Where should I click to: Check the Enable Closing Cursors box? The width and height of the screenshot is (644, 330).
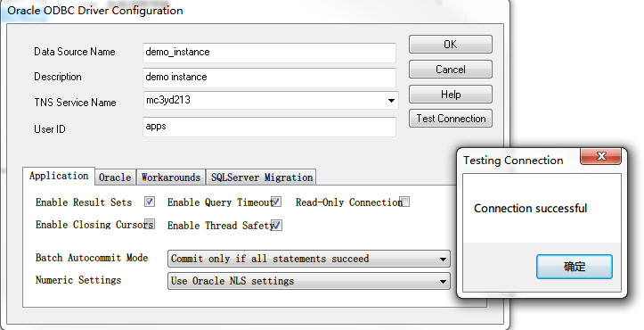(x=150, y=224)
